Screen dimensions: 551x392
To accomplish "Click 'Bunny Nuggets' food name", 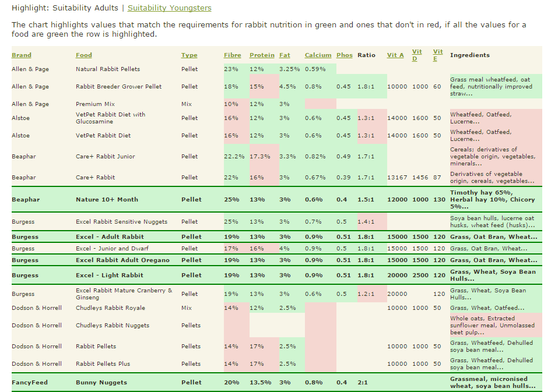I will (x=101, y=383).
